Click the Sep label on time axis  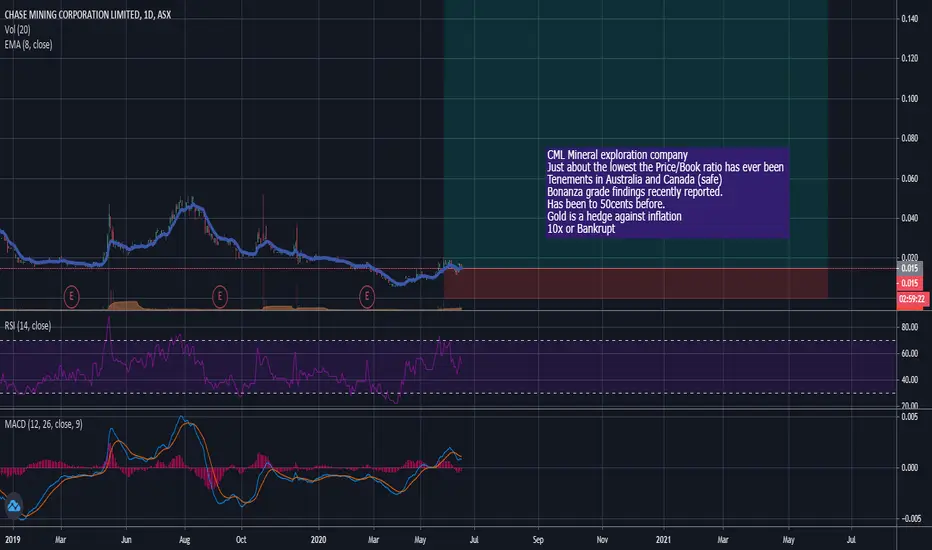(538, 540)
